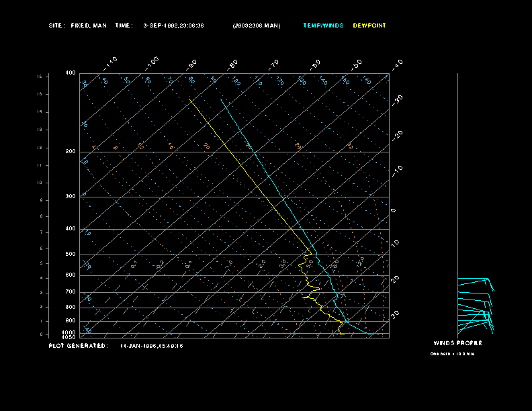Select plot generation date 11-JAN-1996,15:49:16

152,346
